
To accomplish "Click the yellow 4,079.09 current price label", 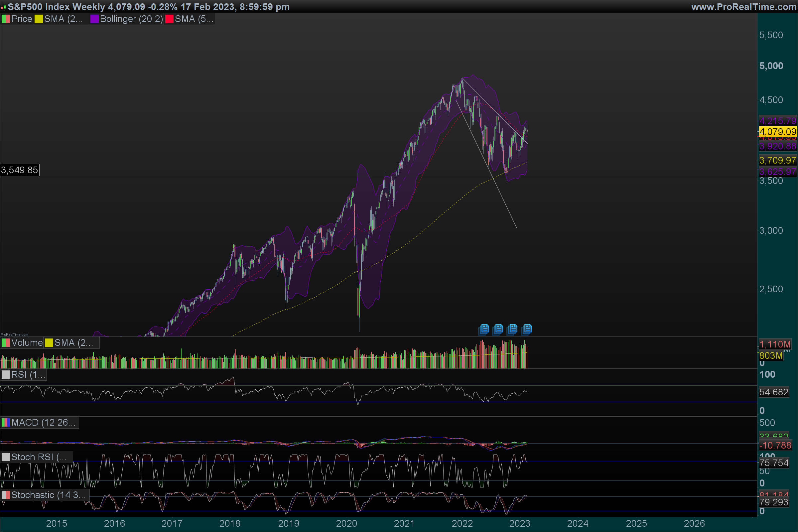I will pyautogui.click(x=777, y=132).
